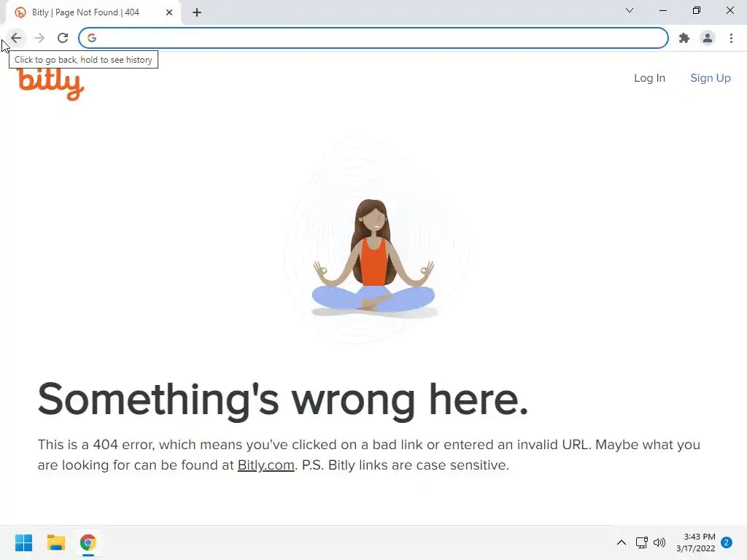Select the Bitly Page Not Found tab

[93, 12]
